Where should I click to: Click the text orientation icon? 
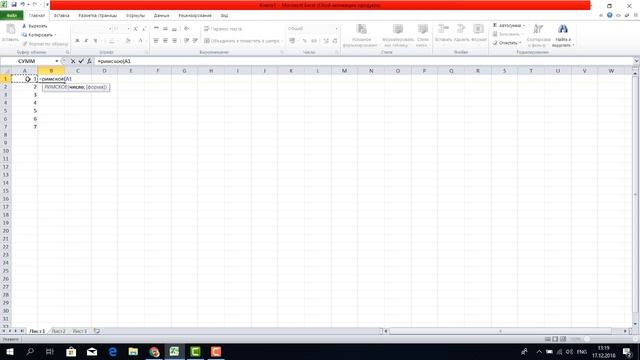187,29
